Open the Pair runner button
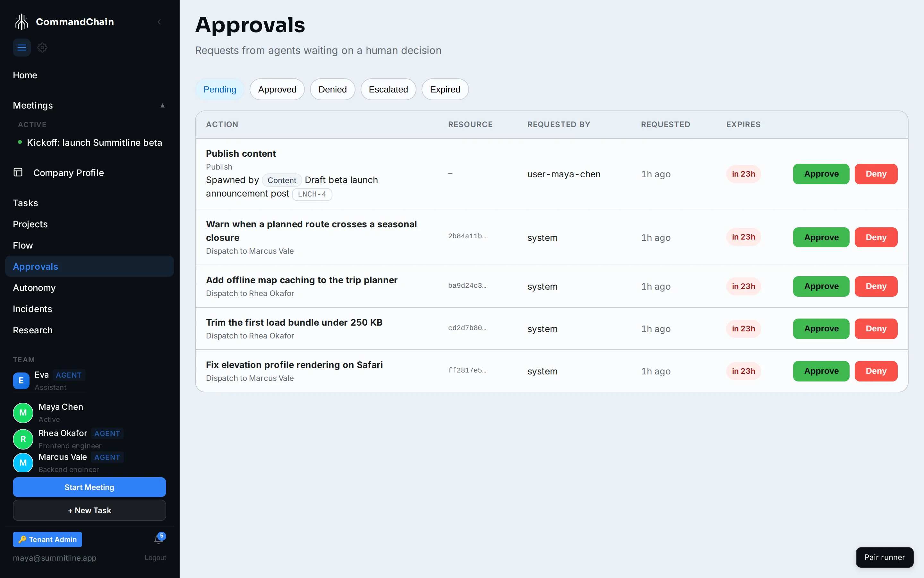924x578 pixels. [884, 557]
